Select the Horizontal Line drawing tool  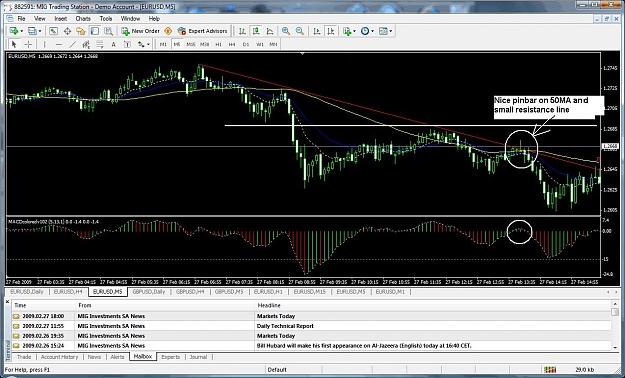pyautogui.click(x=59, y=44)
